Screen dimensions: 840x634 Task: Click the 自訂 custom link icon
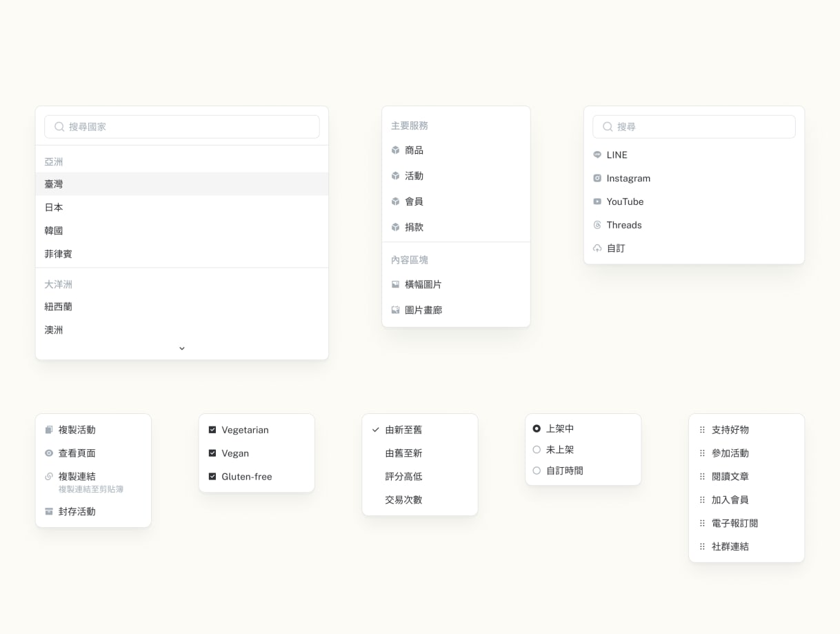[x=597, y=248]
